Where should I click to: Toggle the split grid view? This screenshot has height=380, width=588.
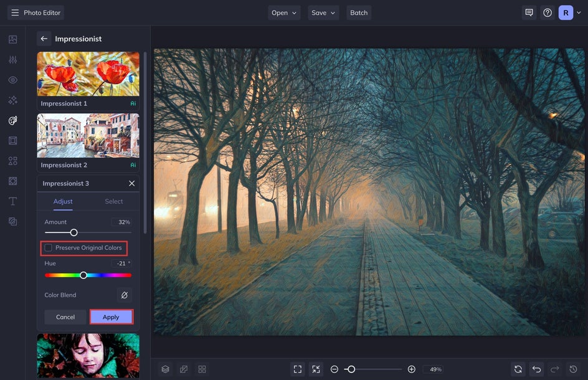point(202,369)
